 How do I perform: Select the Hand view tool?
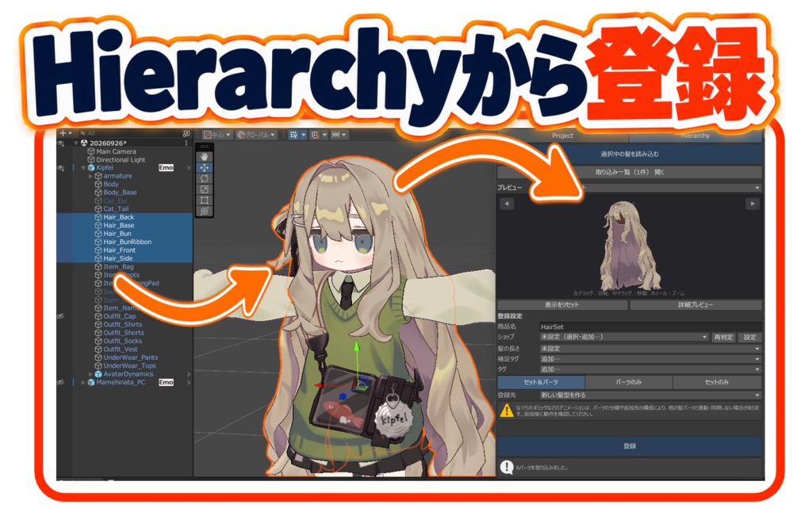pos(205,156)
